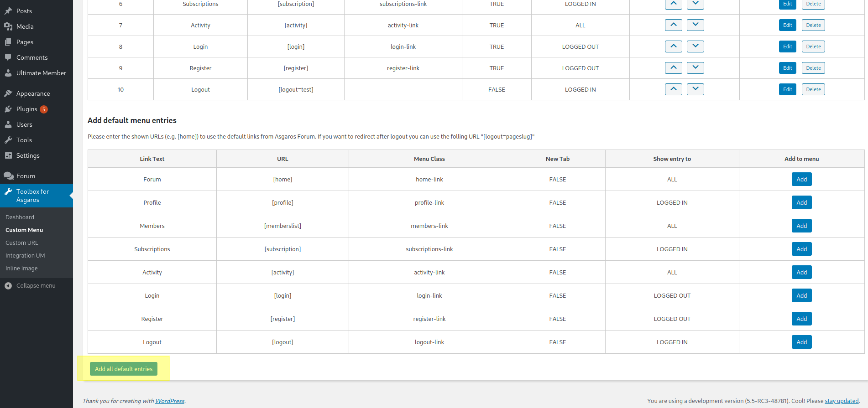Image resolution: width=868 pixels, height=408 pixels.
Task: Move the Activity row up with arrow
Action: tap(673, 25)
